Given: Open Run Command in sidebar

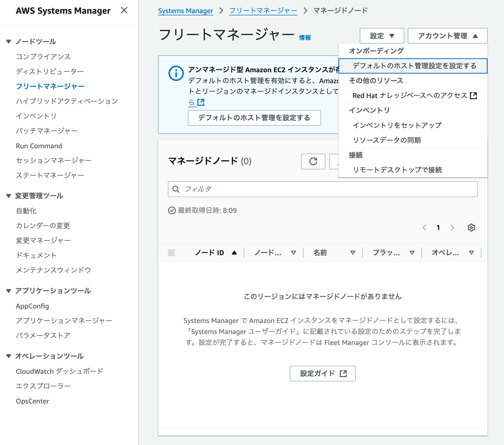Looking at the screenshot, I should (x=39, y=146).
